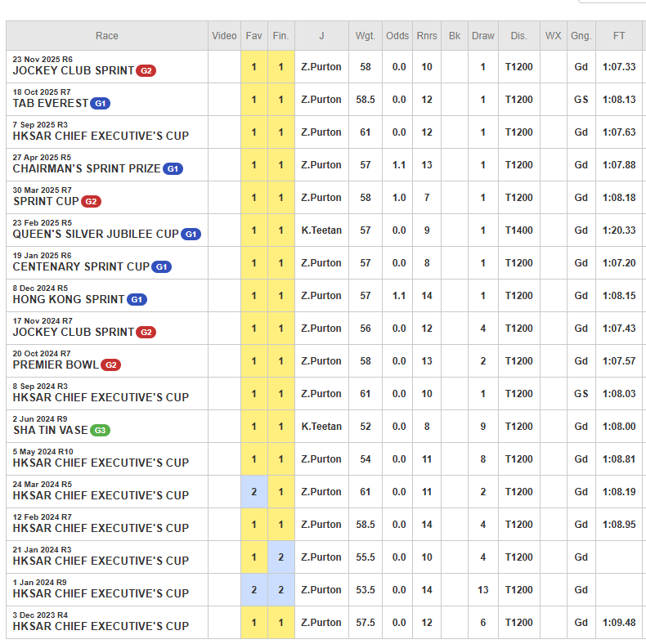Sort by the Dis. column header
This screenshot has width=646, height=644.
[518, 36]
